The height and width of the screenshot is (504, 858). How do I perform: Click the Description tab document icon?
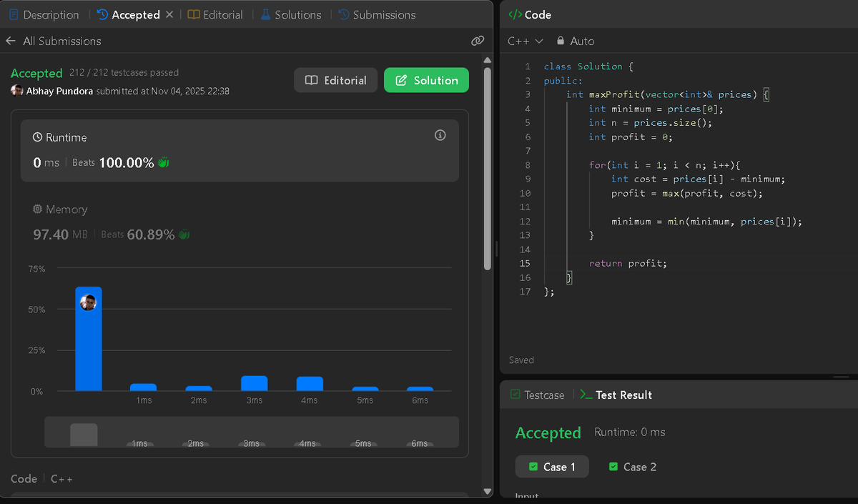[x=14, y=14]
